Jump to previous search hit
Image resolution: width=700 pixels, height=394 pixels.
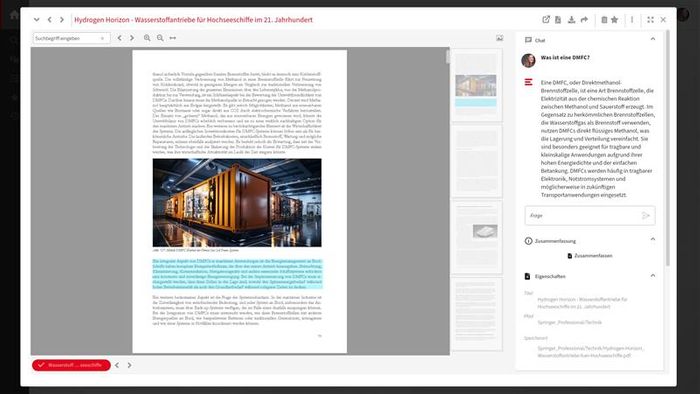120,38
